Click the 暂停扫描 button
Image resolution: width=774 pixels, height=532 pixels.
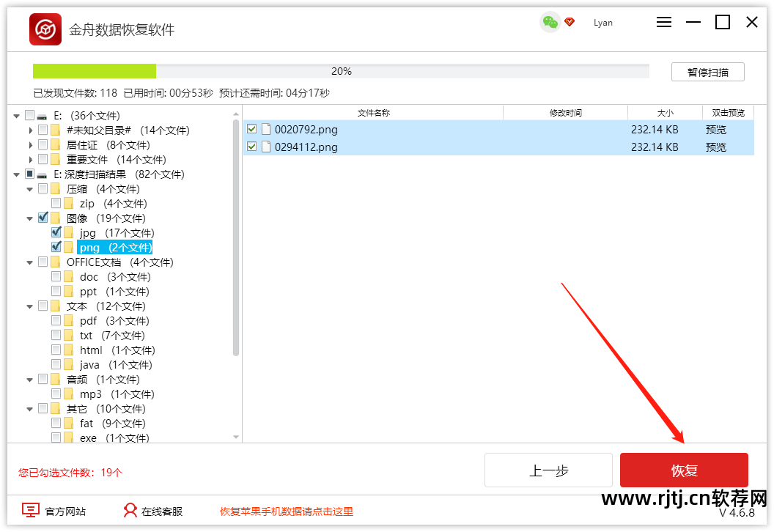click(x=707, y=71)
